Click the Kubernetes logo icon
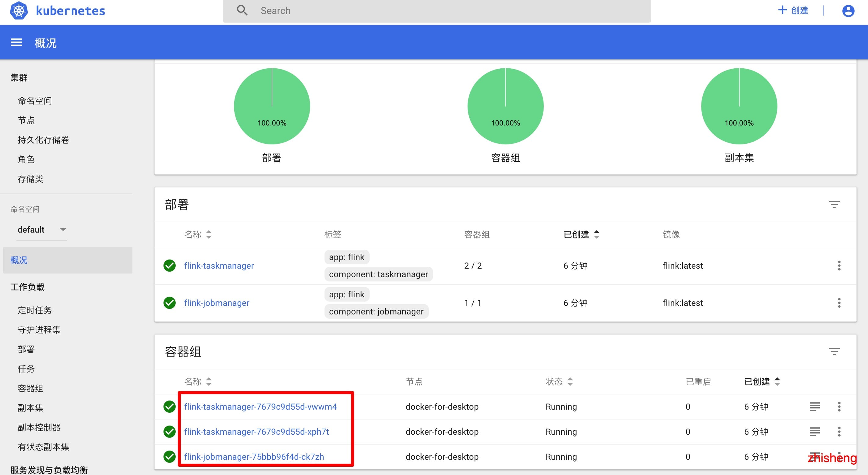The height and width of the screenshot is (475, 868). [19, 10]
